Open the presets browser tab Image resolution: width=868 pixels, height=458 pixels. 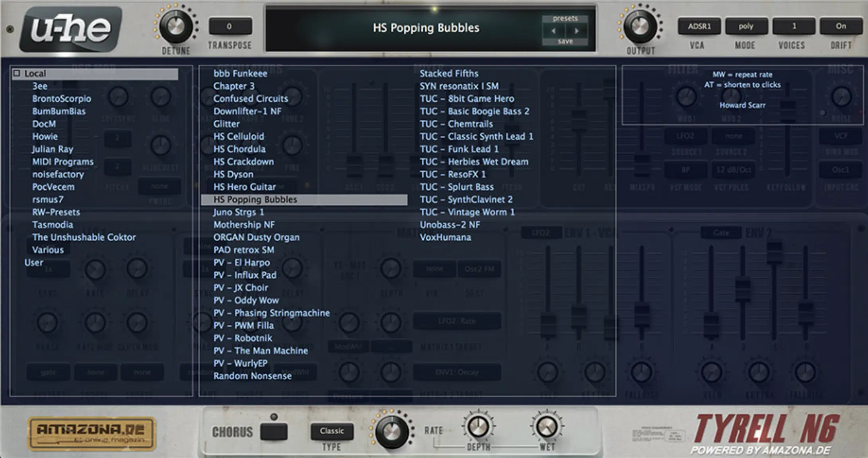(565, 18)
